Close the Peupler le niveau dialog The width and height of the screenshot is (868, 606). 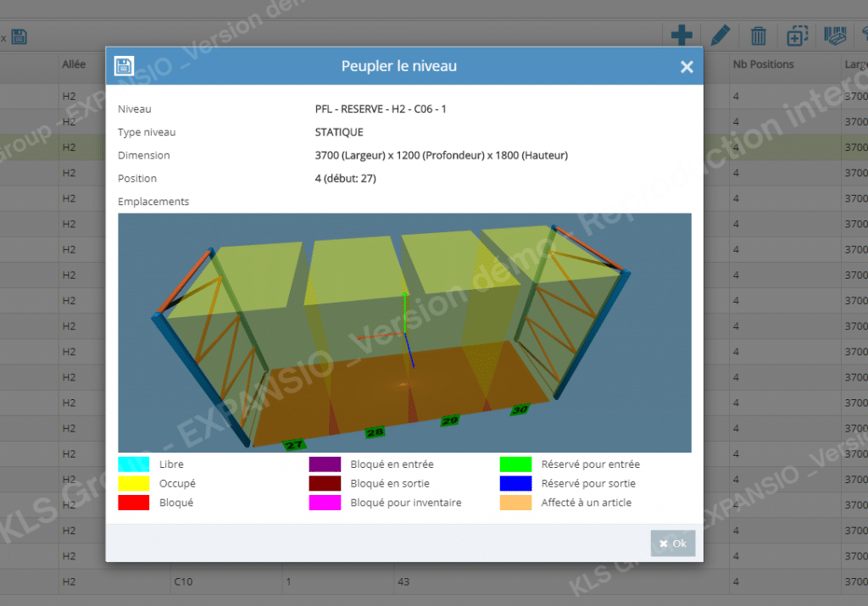click(x=687, y=67)
